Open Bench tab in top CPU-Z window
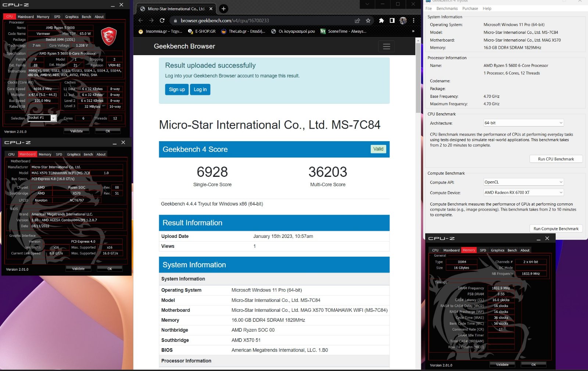The height and width of the screenshot is (371, 588). (86, 17)
